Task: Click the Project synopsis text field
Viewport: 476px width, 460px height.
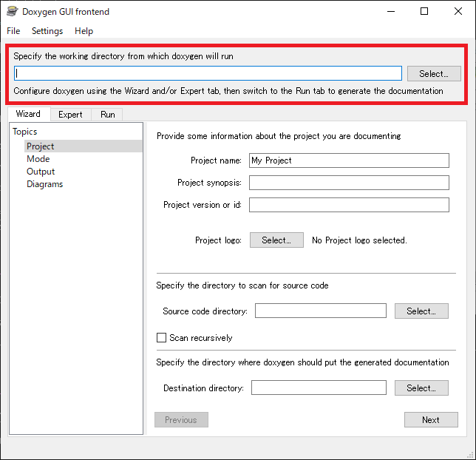Action: click(349, 183)
